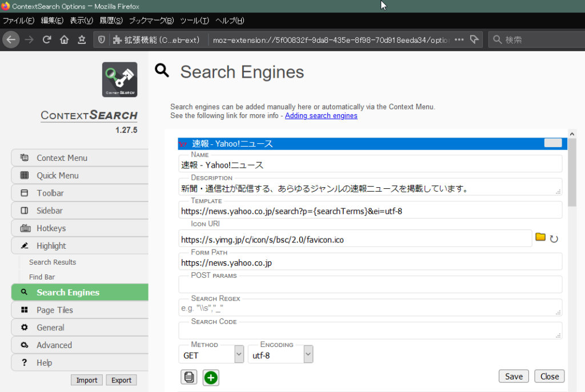
Task: Toggle the switch on the Yahoo!ニュース engine header
Action: click(552, 143)
